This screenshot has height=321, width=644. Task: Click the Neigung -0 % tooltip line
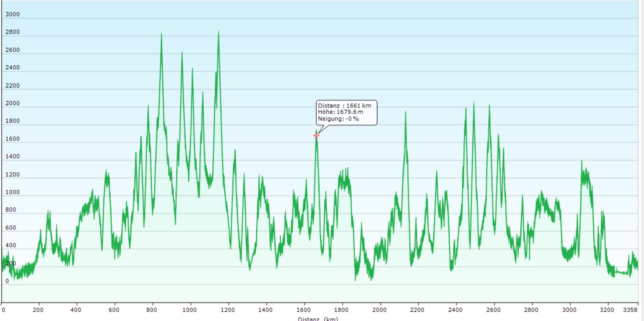(338, 118)
